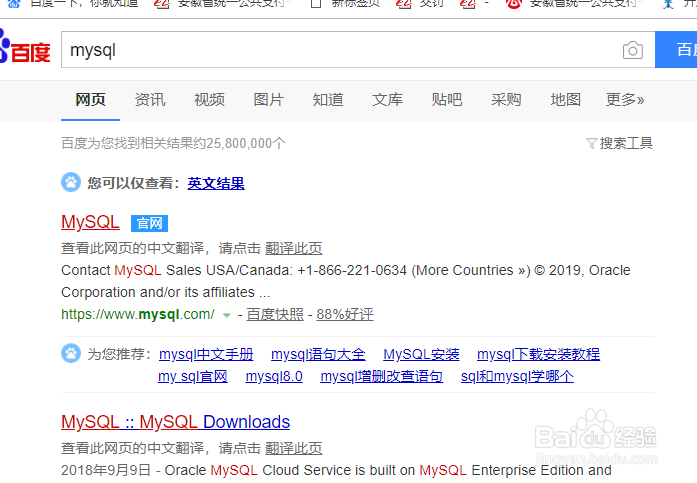Open https://www.mysql.com/ URL link
This screenshot has width=697, height=483.
point(138,315)
